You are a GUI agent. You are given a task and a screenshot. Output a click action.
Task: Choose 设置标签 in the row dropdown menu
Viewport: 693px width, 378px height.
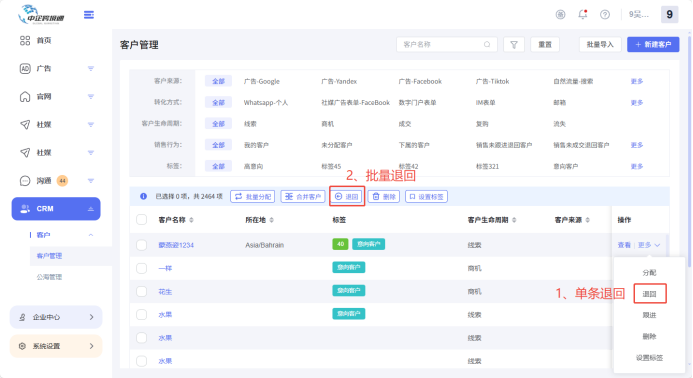tap(649, 358)
